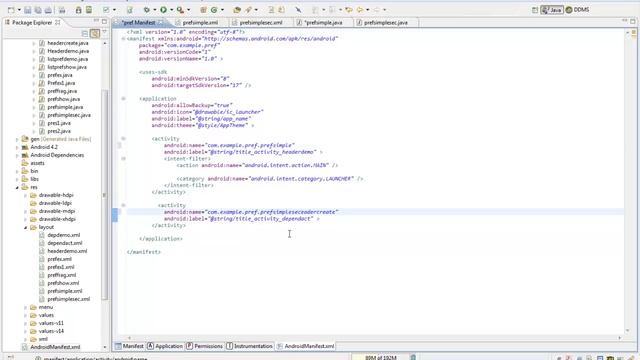Select prefsimplesec.java in Package Explorer tree
The width and height of the screenshot is (640, 360).
click(69, 115)
